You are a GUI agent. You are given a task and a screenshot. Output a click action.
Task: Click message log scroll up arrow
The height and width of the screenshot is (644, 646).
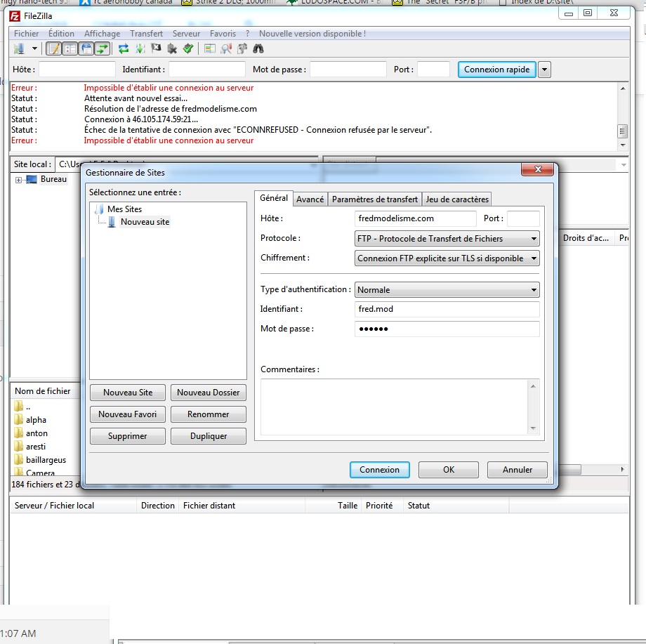click(x=623, y=88)
